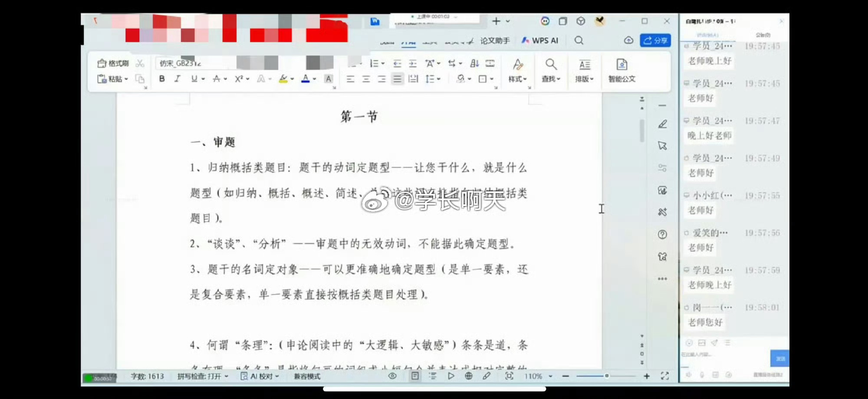Open settings sliders icon in side panel
Image resolution: width=868 pixels, height=399 pixels.
point(662,168)
